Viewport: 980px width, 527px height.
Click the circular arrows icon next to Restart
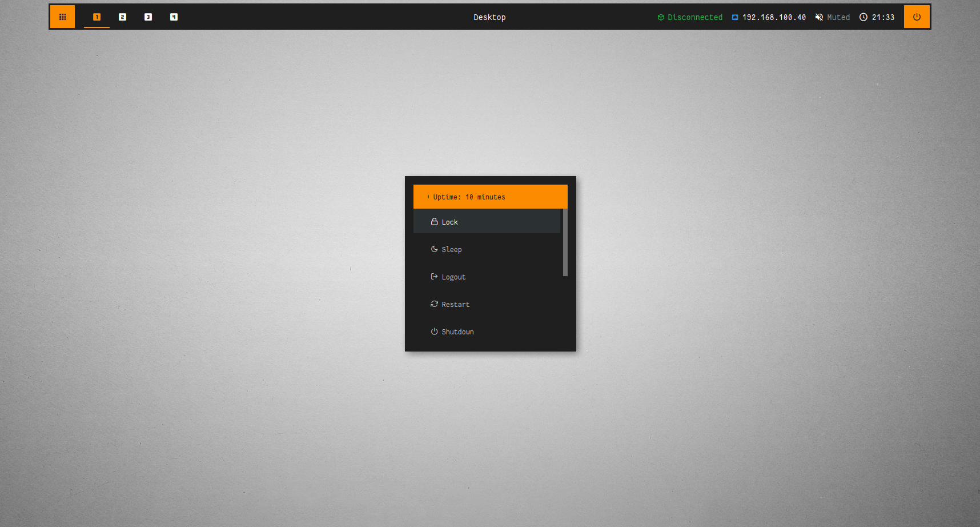[x=435, y=304]
